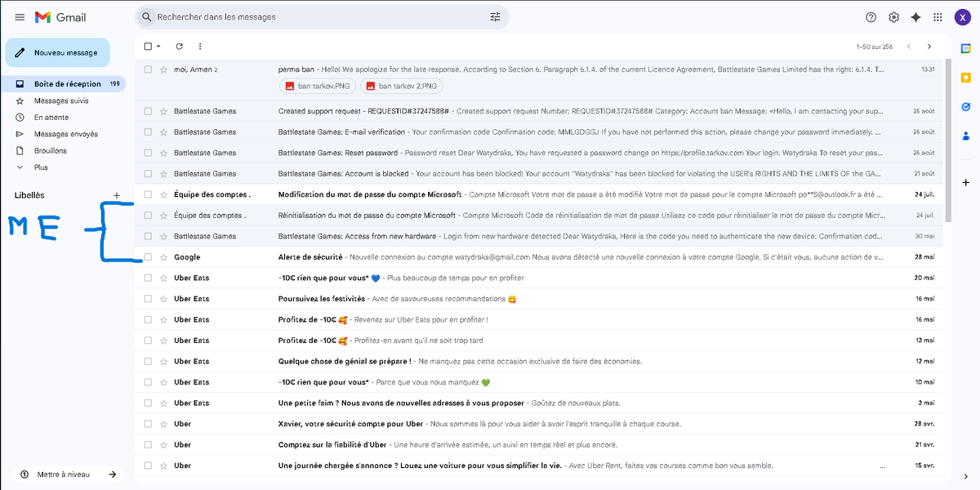
Task: Click Mettre à niveau upgrade button
Action: [x=68, y=474]
